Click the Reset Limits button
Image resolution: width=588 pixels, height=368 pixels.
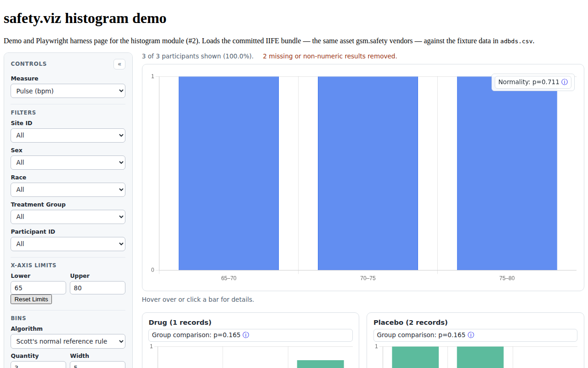(31, 299)
